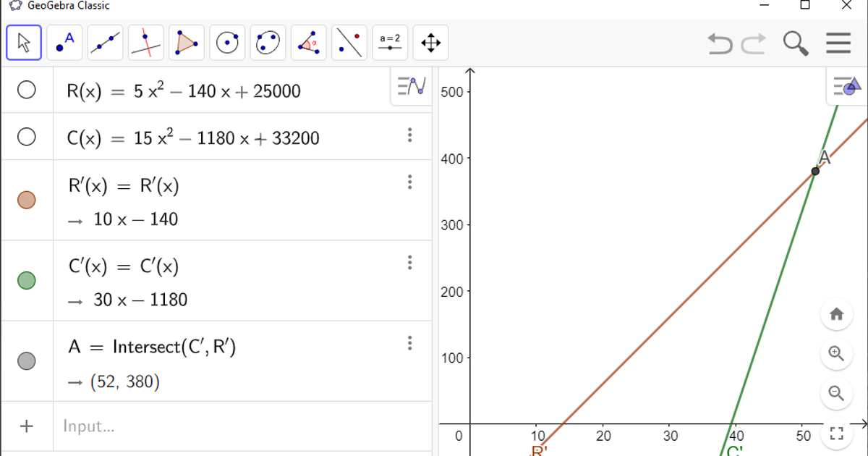Select the Slider tool

tap(389, 42)
